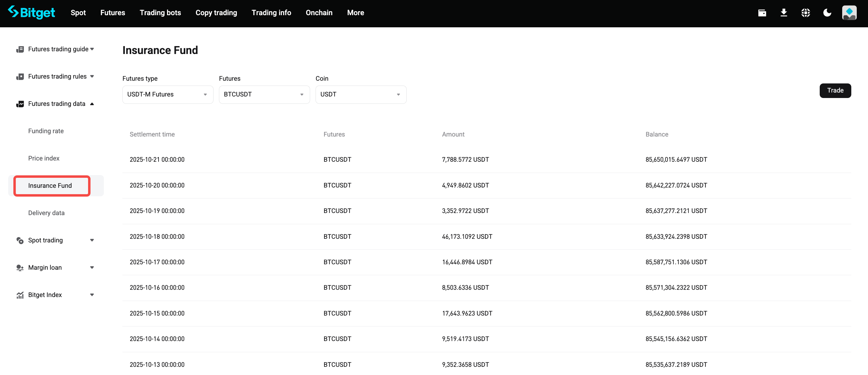Viewport: 868px width, 375px height.
Task: Click Bitget Index chart icon
Action: tap(20, 295)
